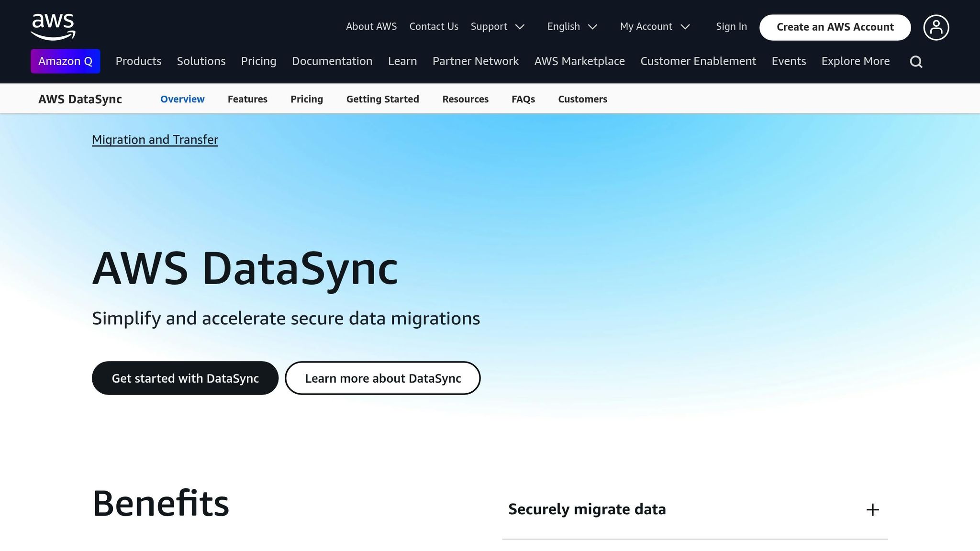The width and height of the screenshot is (980, 551).
Task: Open Customer Enablement menu
Action: (698, 61)
